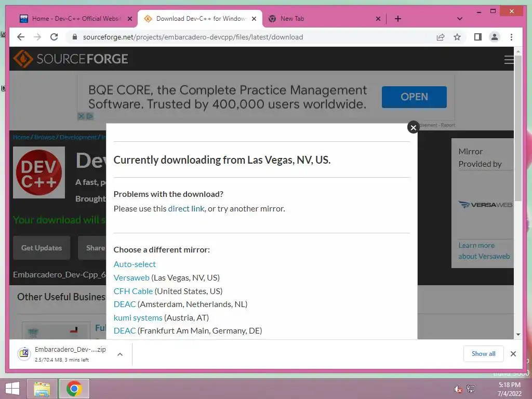Viewport: 532px width, 399px height.
Task: Click the browser back arrow
Action: tap(21, 37)
